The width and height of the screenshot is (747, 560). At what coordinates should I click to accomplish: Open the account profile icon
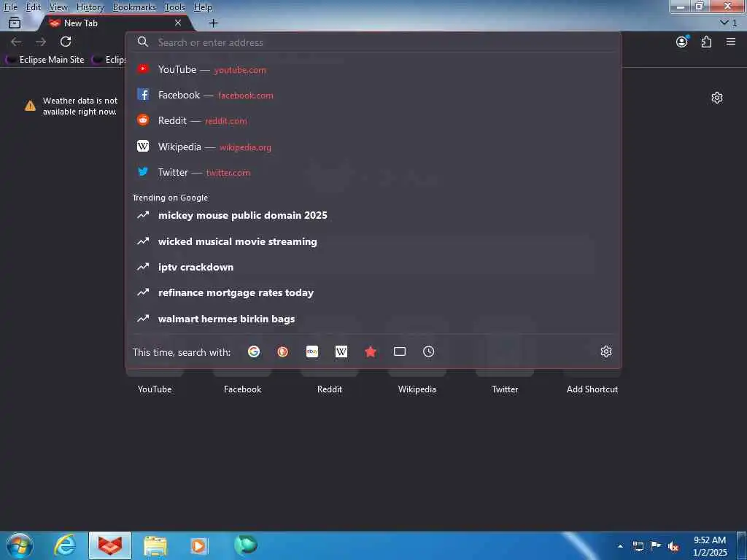[x=682, y=42]
